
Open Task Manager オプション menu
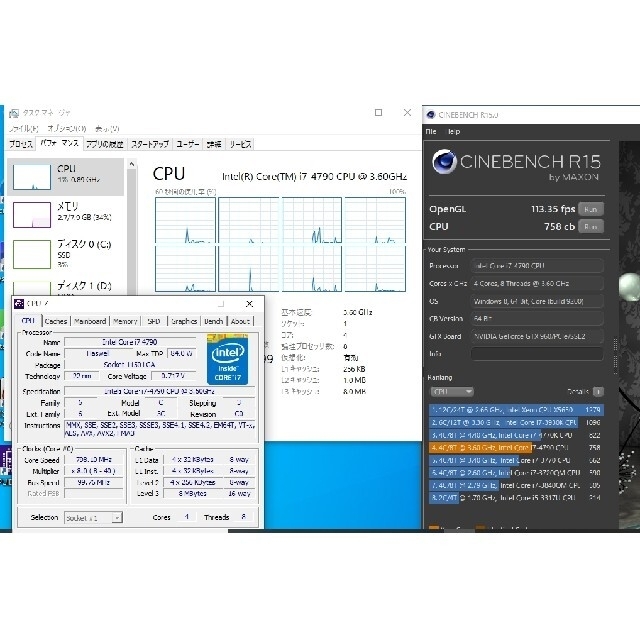click(x=67, y=129)
